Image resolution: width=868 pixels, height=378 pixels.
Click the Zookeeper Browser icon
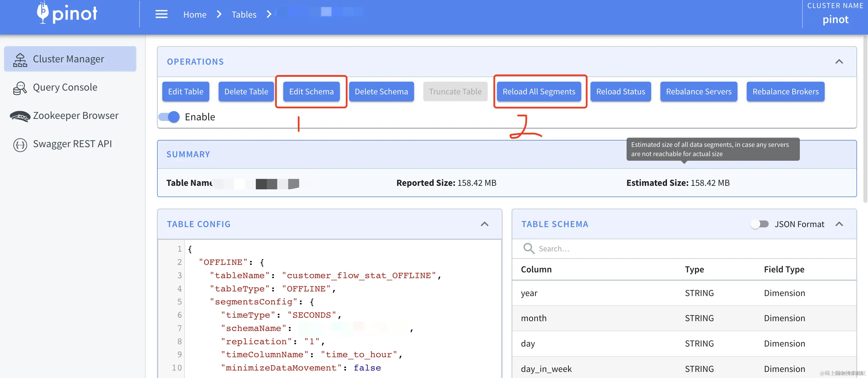point(20,117)
